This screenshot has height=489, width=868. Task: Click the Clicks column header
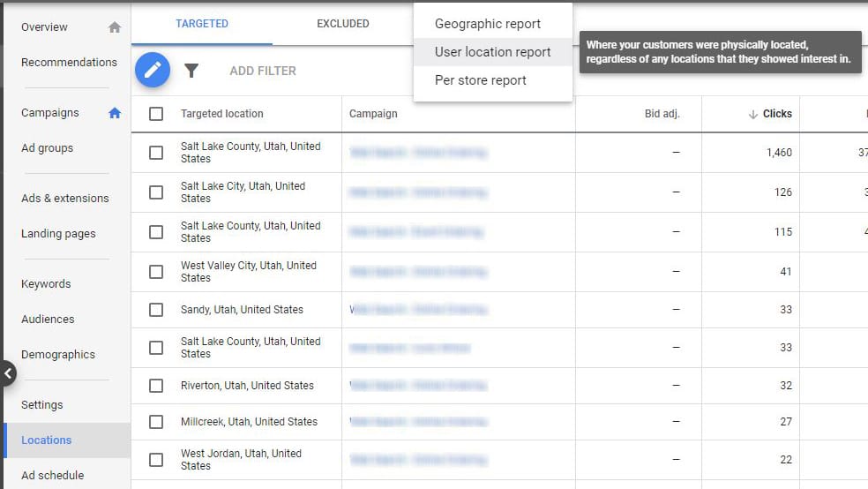[777, 114]
